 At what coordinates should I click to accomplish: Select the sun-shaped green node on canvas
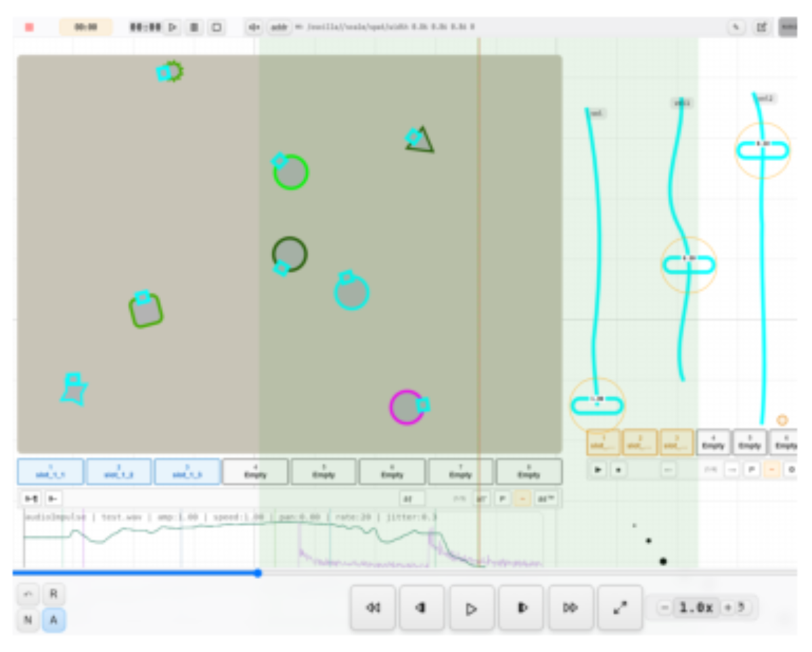175,71
